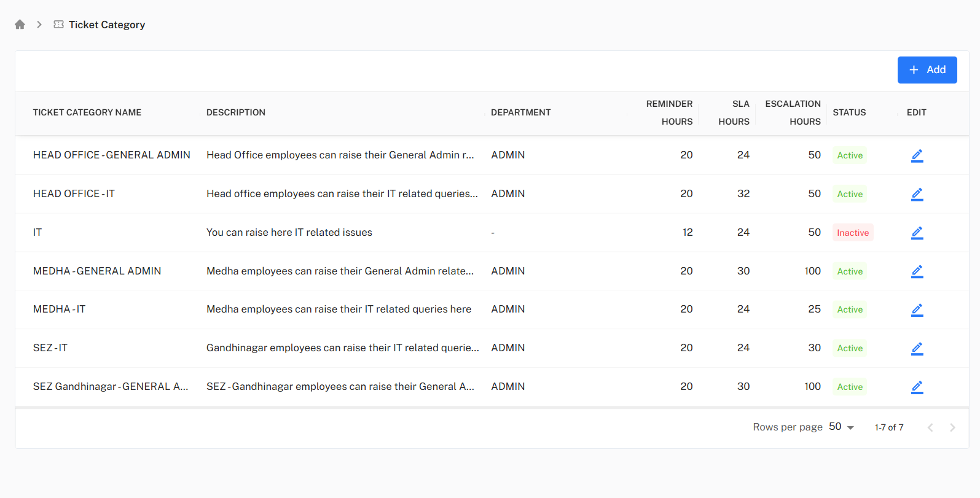Open edit for the inactive IT category

click(917, 233)
